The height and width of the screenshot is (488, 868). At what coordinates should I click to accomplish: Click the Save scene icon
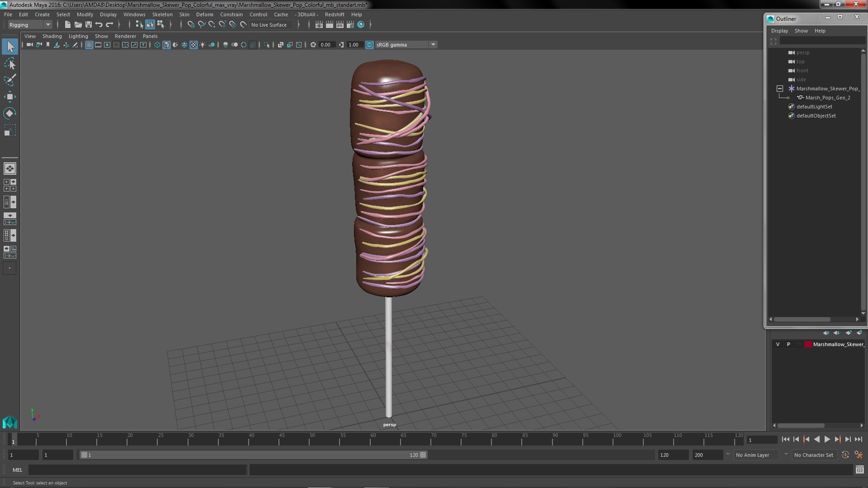point(89,25)
